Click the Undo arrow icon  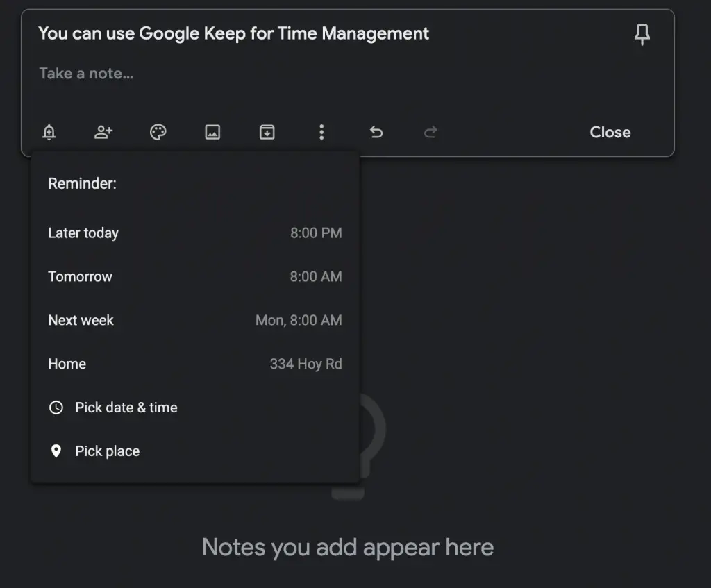pyautogui.click(x=376, y=132)
